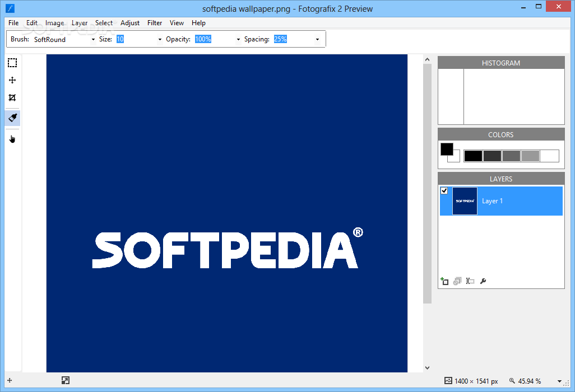The width and height of the screenshot is (575, 392).
Task: Minimize the Fotografix window
Action: pos(523,7)
